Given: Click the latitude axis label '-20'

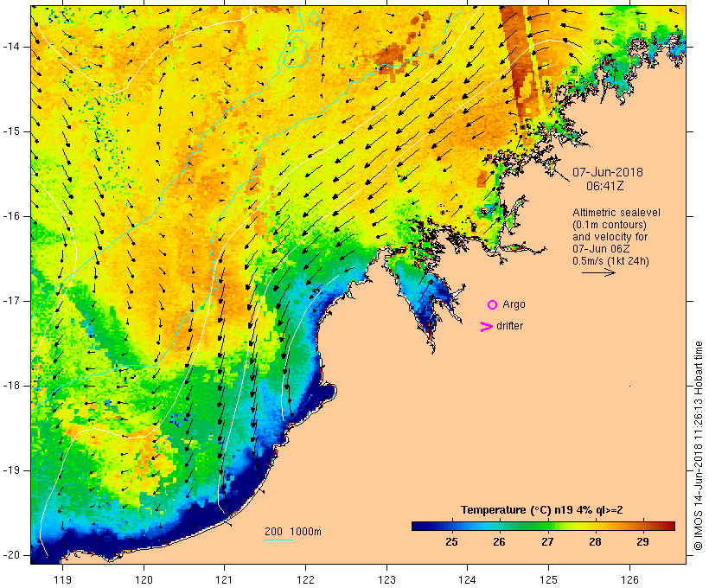Looking at the screenshot, I should coord(11,555).
